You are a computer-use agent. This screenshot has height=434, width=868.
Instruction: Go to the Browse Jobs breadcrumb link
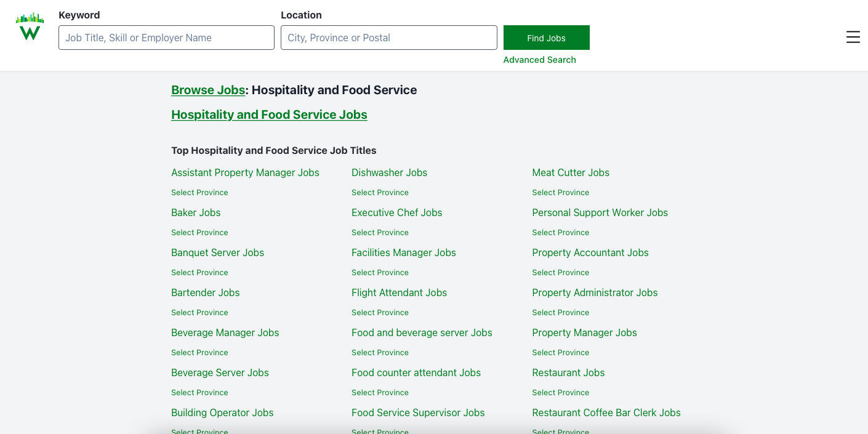pyautogui.click(x=208, y=90)
